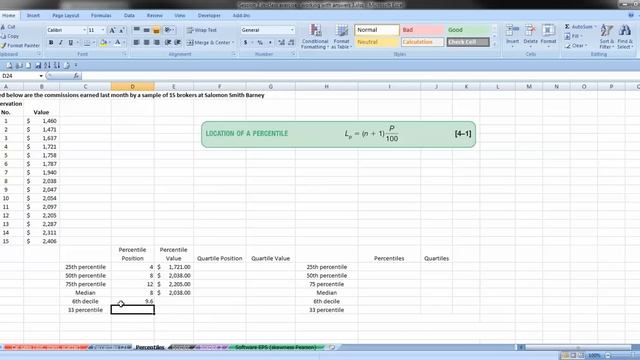Click the Fill Color paint bucket
This screenshot has width=640, height=360.
click(x=103, y=42)
